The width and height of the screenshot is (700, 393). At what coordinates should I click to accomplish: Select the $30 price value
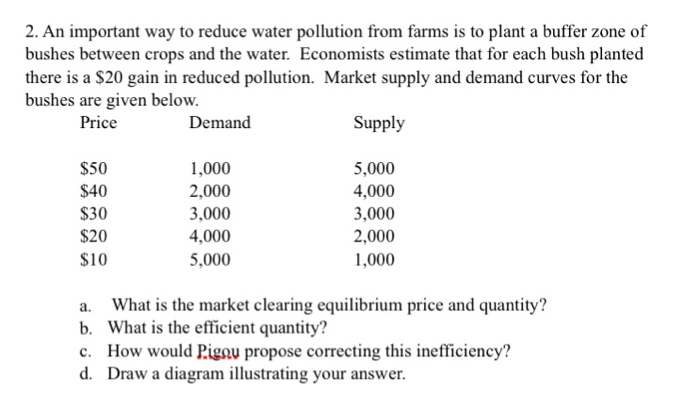click(93, 214)
